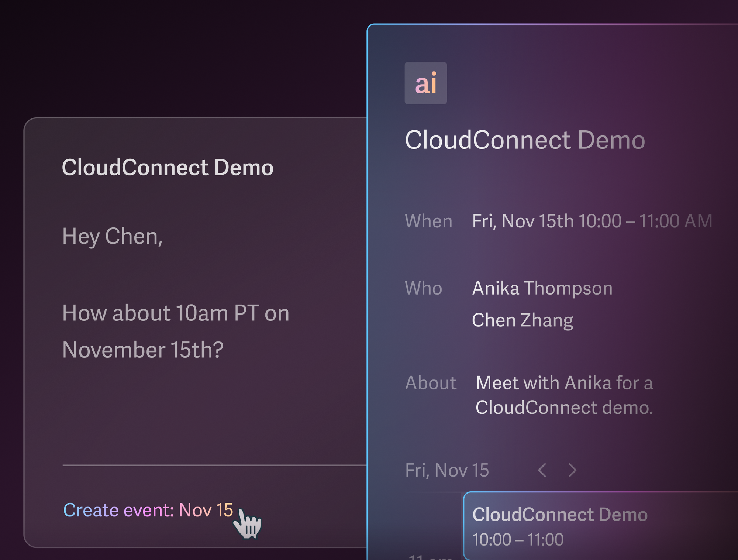Click the Hey Chen greeting text
Screen dimensions: 738x560
[112, 236]
